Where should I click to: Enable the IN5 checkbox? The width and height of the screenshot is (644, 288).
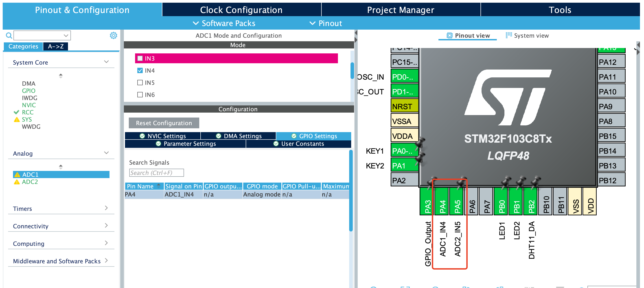click(x=140, y=83)
